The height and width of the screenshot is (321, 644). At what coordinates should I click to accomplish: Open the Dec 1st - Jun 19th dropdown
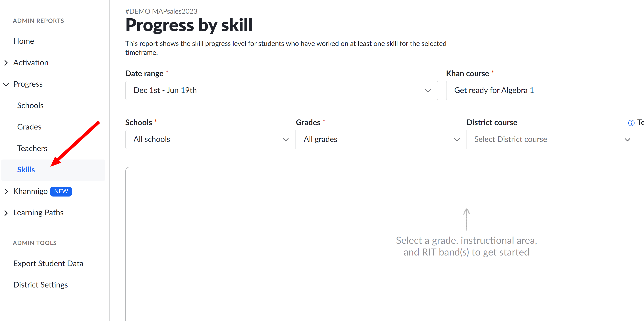coord(282,90)
